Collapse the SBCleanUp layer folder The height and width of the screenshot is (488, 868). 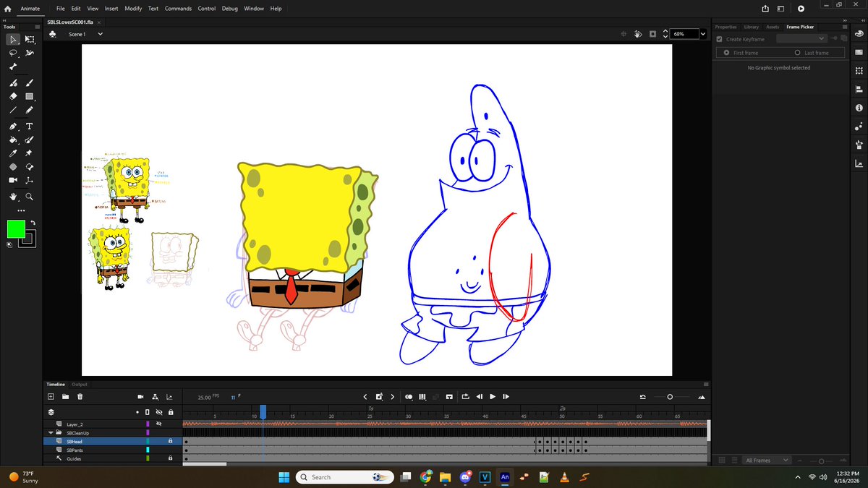pos(50,432)
